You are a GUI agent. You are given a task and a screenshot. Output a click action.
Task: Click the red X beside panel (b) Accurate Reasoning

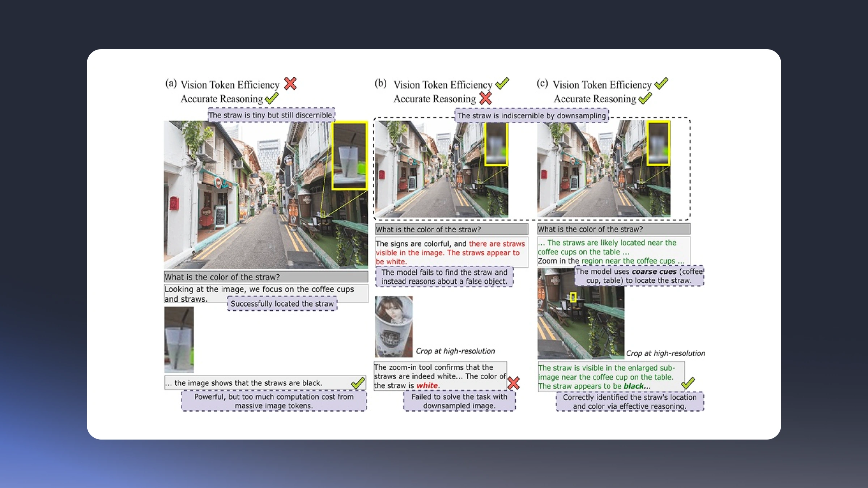coord(485,98)
